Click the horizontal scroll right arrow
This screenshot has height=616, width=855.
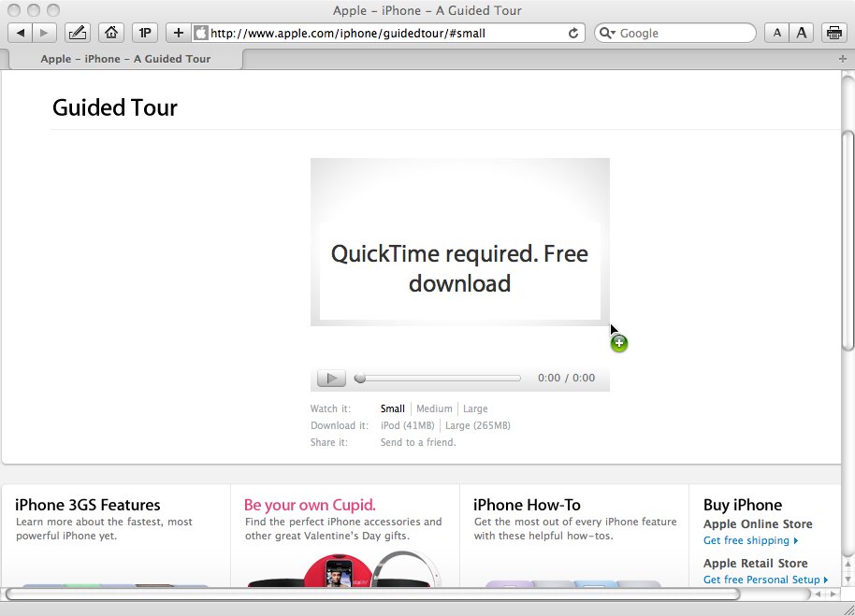[833, 595]
